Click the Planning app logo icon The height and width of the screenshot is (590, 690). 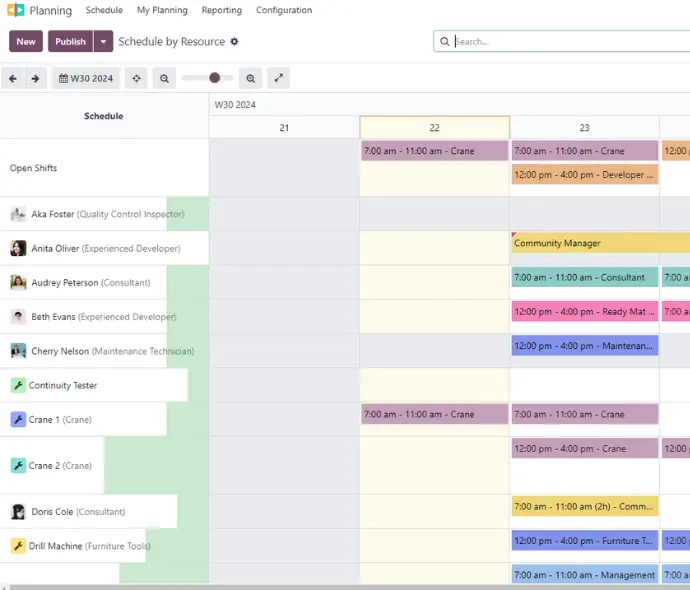[x=16, y=10]
